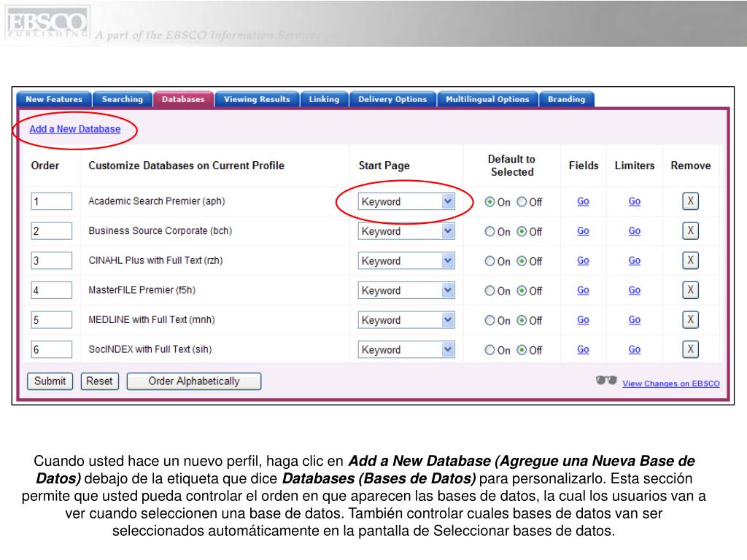Turn On default for Business Source Corporate
747x560 pixels.
[x=489, y=231]
